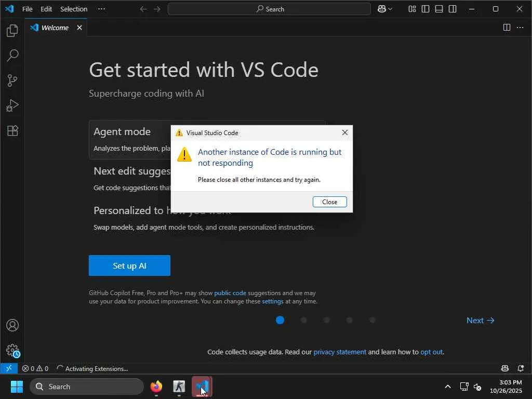Open the Accounts menu icon
This screenshot has width=532, height=399.
[x=12, y=325]
